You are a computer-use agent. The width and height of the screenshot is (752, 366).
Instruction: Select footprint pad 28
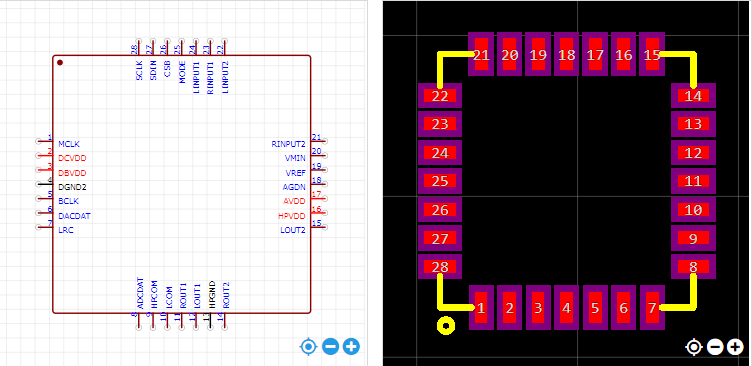[440, 267]
